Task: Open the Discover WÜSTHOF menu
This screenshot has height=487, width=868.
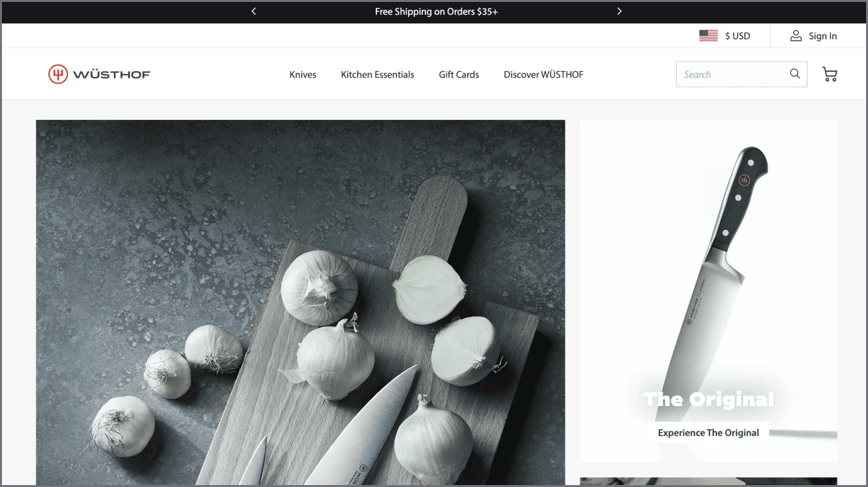Action: click(x=543, y=74)
